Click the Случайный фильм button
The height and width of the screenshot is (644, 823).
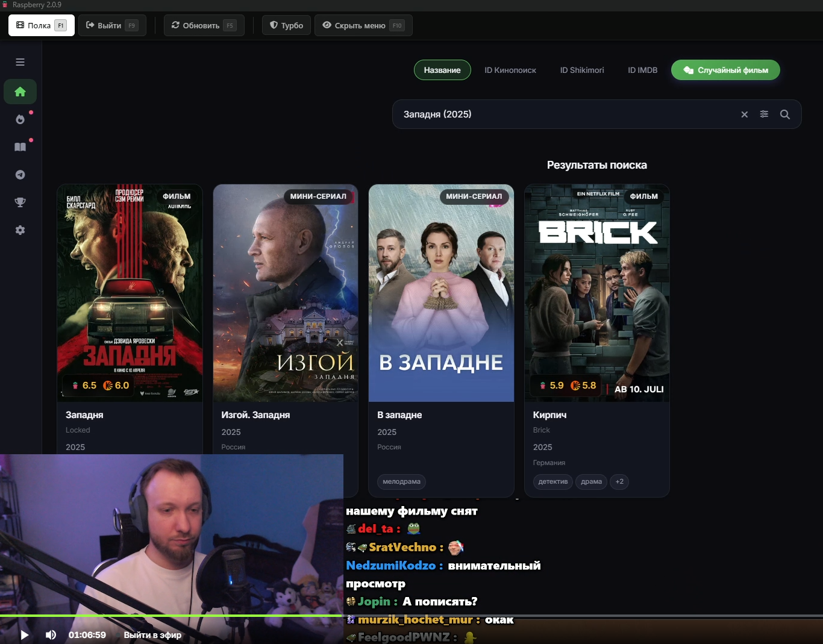(725, 70)
